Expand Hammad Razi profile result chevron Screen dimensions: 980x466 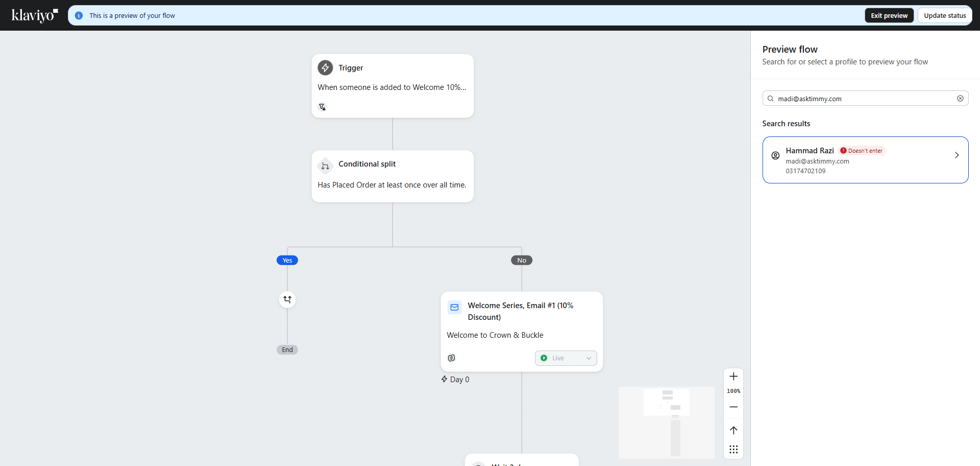[957, 155]
